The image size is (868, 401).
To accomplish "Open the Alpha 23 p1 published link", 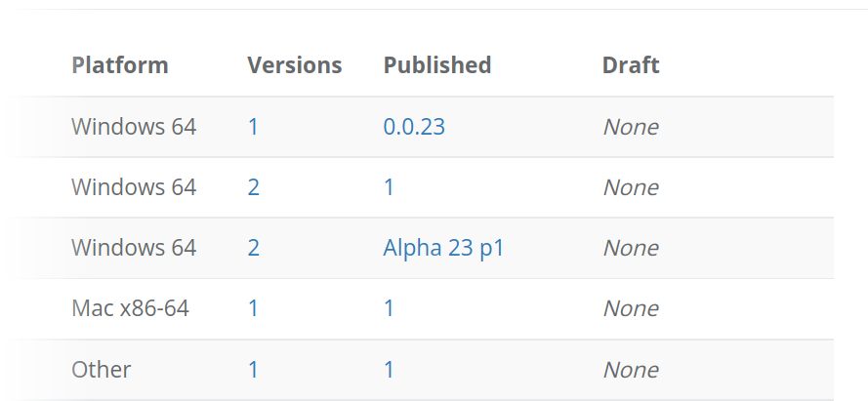I will point(443,248).
